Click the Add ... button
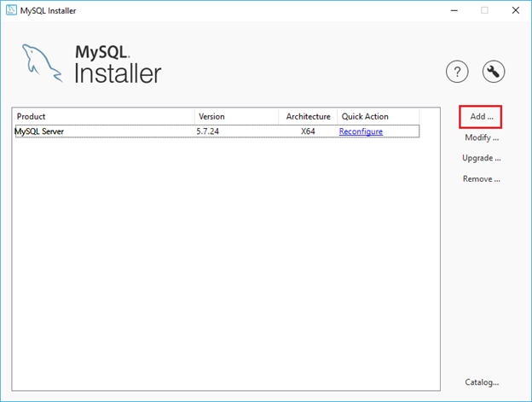 481,117
